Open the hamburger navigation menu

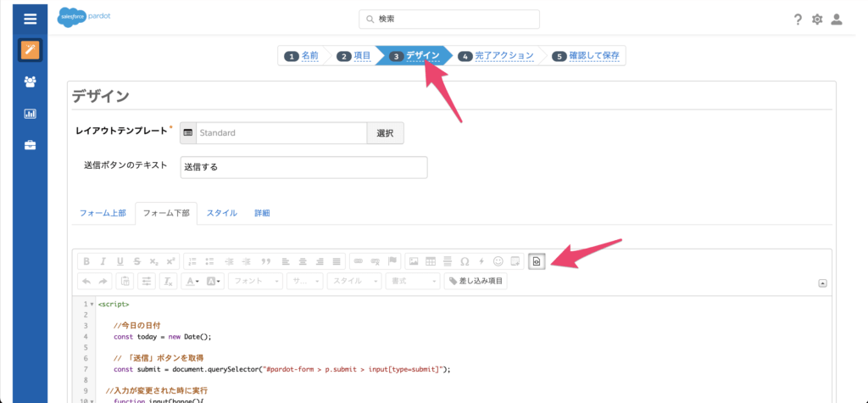[31, 19]
